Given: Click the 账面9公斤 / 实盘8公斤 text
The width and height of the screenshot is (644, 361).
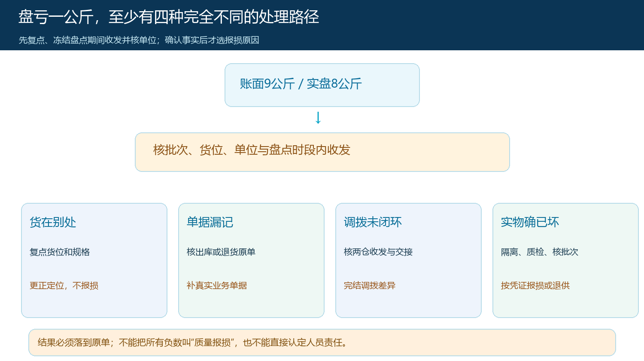Looking at the screenshot, I should click(x=301, y=84).
